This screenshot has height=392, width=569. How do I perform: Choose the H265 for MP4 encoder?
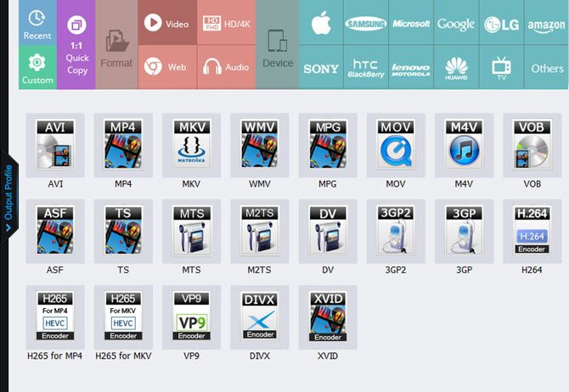click(x=55, y=317)
